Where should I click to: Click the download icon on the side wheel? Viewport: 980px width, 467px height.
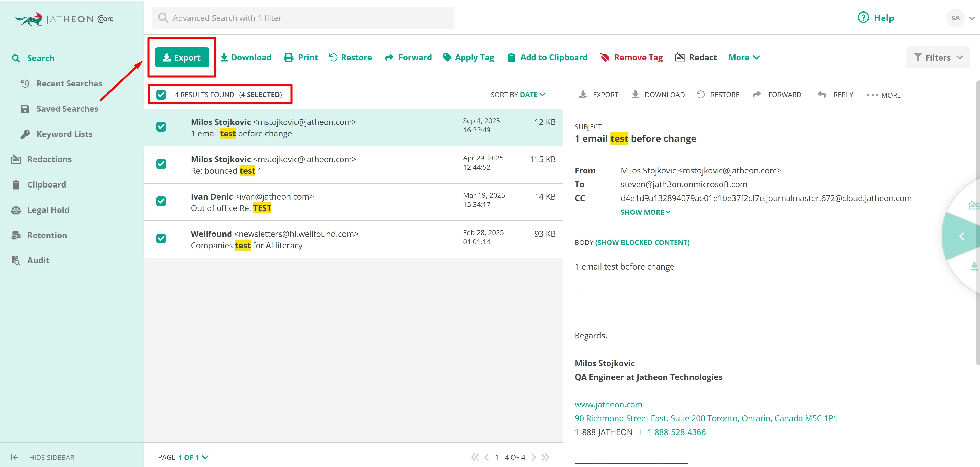coord(974,266)
